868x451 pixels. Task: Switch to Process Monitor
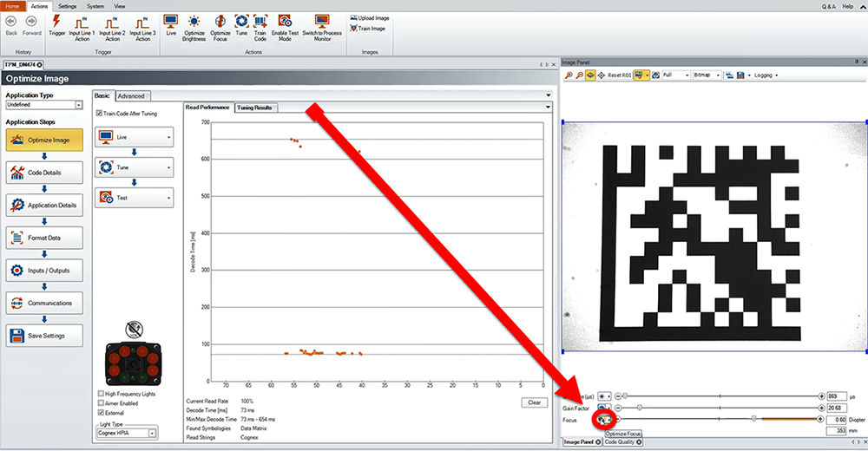tap(322, 25)
